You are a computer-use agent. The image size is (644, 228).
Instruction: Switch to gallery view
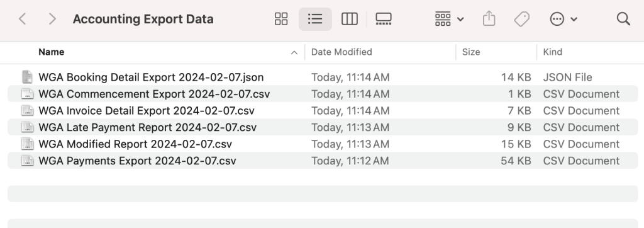coord(384,19)
